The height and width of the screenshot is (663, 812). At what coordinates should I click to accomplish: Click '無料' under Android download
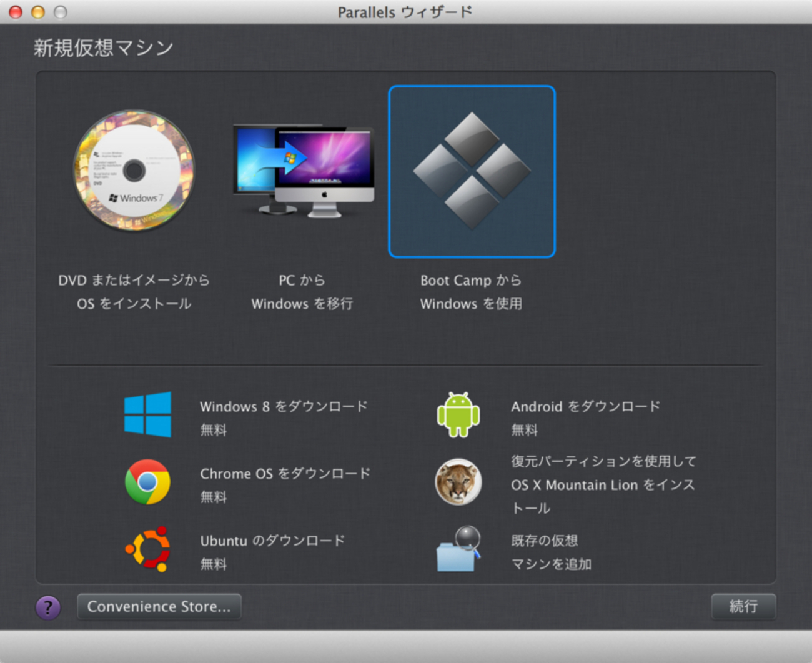pos(525,430)
